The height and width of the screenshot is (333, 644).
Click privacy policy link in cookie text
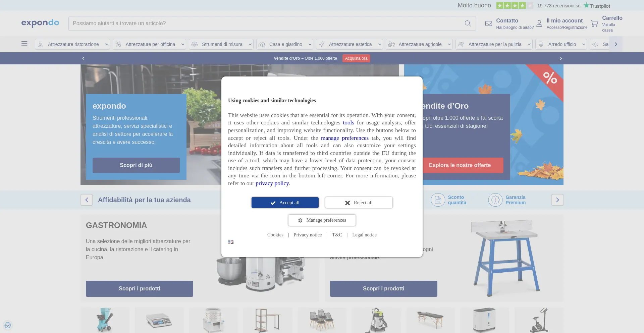[272, 183]
